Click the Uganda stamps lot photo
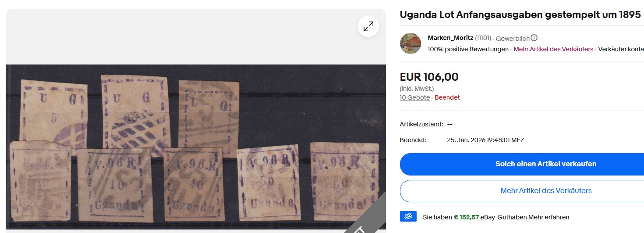The width and height of the screenshot is (644, 233). [x=195, y=147]
